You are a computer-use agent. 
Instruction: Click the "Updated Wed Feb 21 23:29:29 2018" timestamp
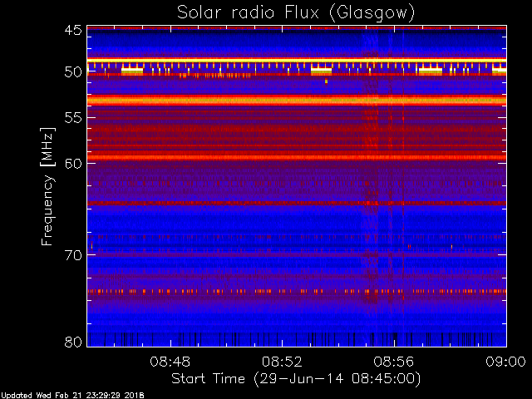[x=72, y=396]
